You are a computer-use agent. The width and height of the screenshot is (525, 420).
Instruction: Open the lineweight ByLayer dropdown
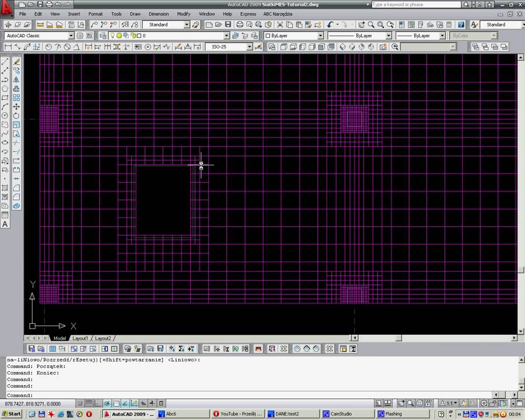442,36
